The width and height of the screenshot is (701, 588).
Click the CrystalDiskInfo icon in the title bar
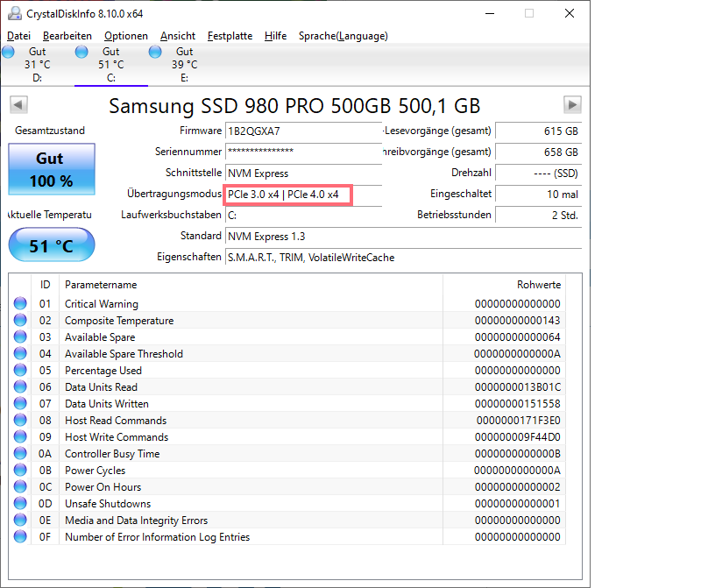click(14, 13)
